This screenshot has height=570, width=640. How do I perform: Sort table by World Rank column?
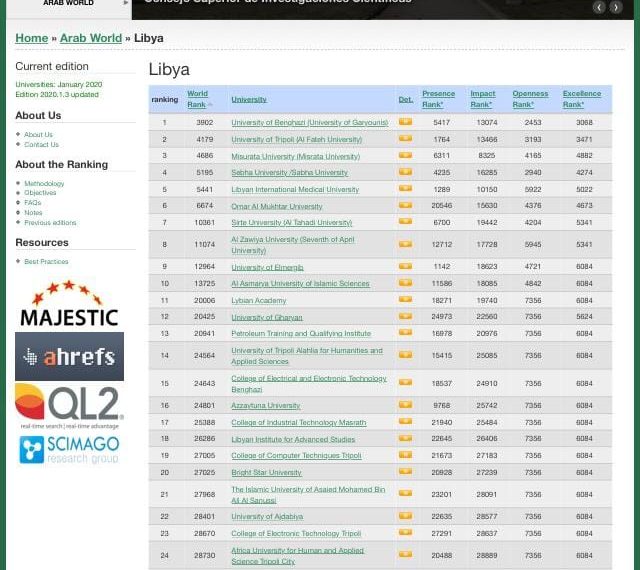(197, 99)
